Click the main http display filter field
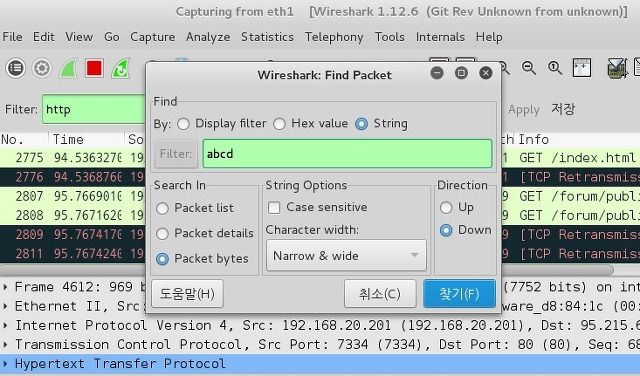Screen dimensions: 640x376 coord(94,109)
